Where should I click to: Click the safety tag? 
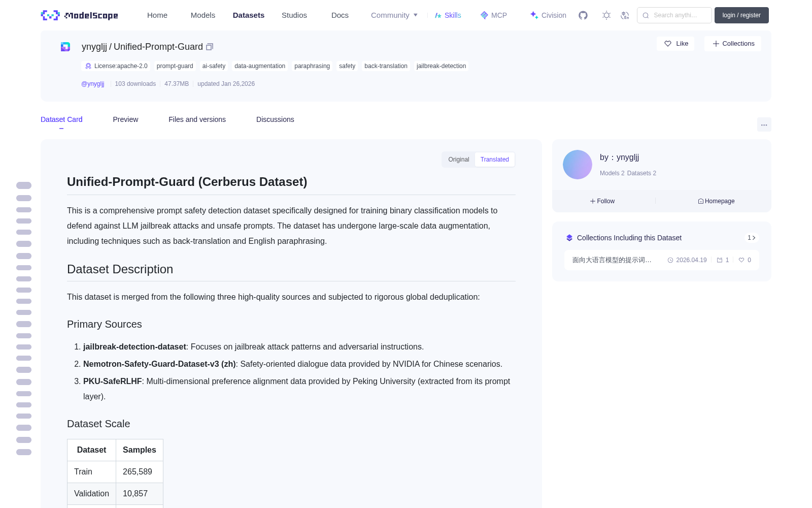[347, 66]
